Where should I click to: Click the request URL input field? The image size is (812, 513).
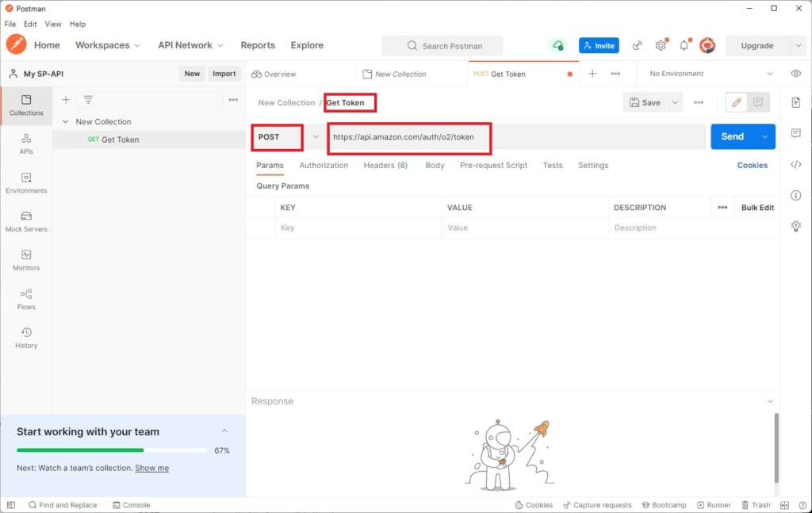pos(517,136)
